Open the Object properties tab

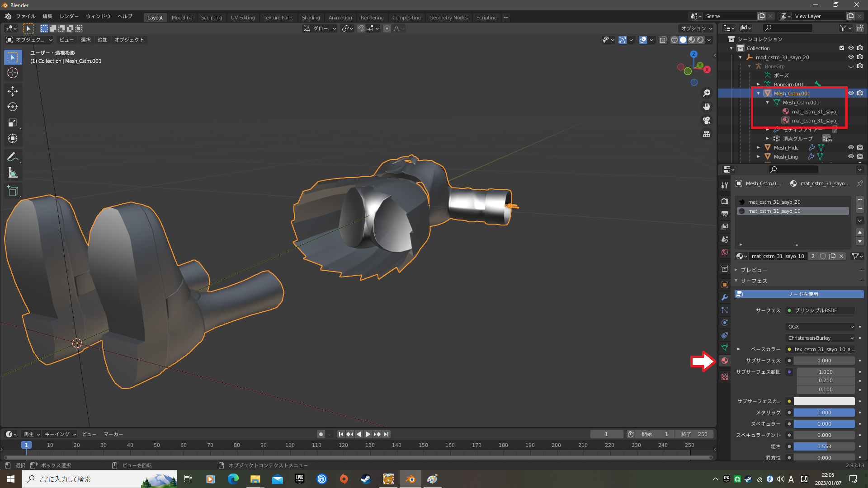(x=725, y=285)
